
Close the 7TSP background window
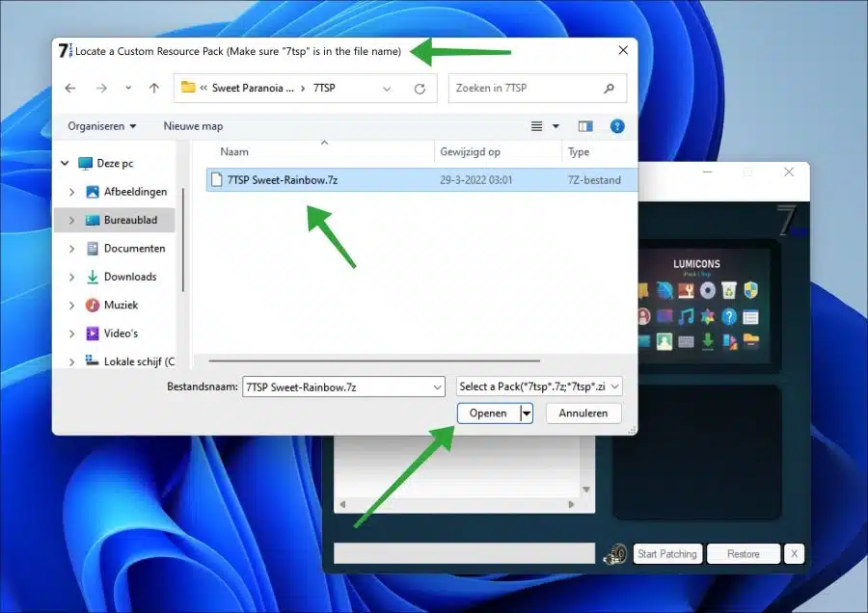(x=789, y=173)
